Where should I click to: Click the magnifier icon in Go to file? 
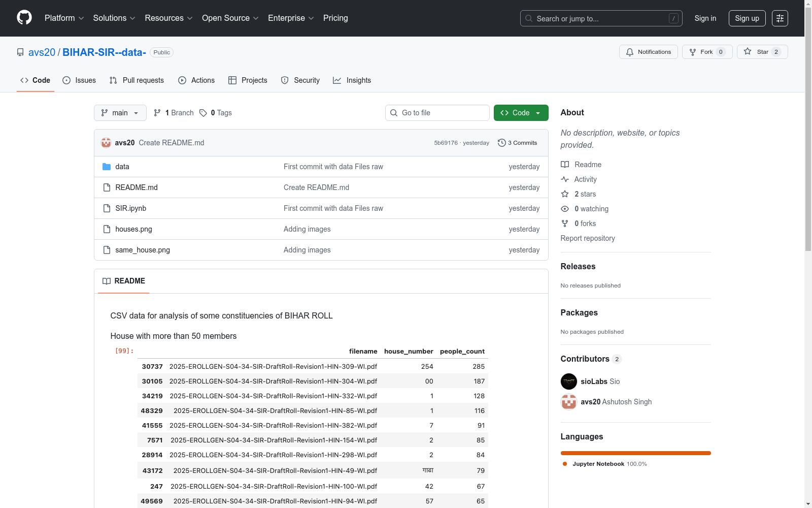394,113
